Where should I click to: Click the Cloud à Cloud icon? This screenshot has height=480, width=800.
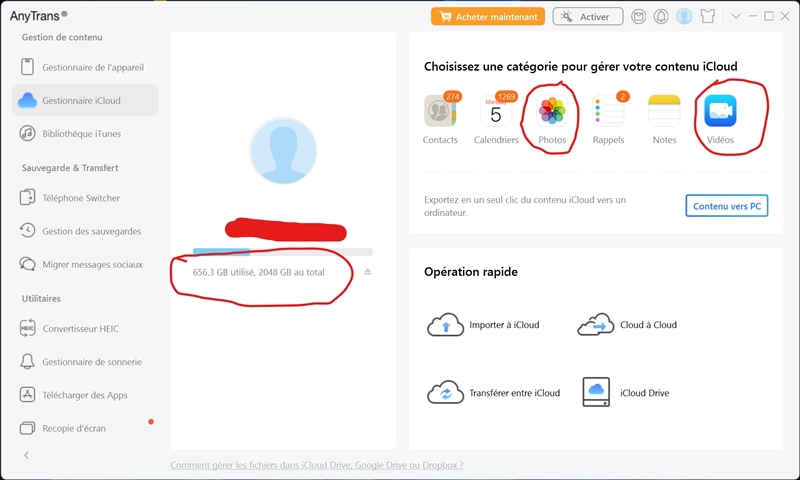(595, 325)
